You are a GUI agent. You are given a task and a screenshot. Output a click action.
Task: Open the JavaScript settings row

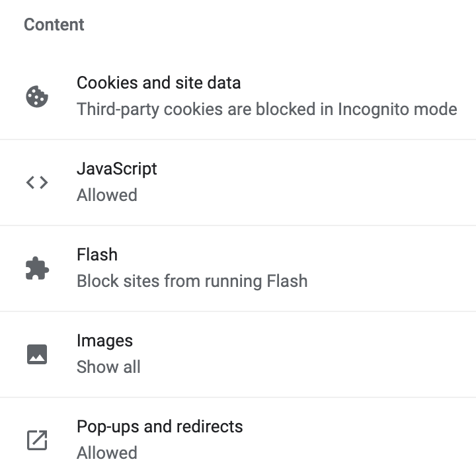(264, 182)
